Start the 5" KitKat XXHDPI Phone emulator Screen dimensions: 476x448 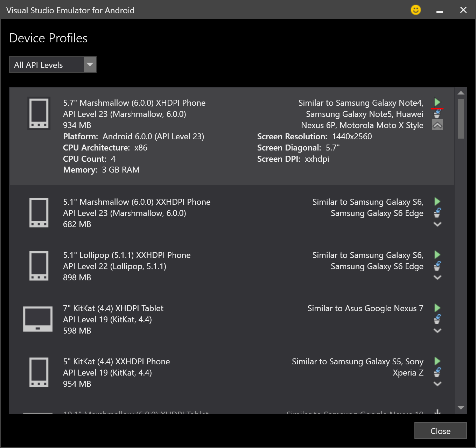pyautogui.click(x=437, y=361)
